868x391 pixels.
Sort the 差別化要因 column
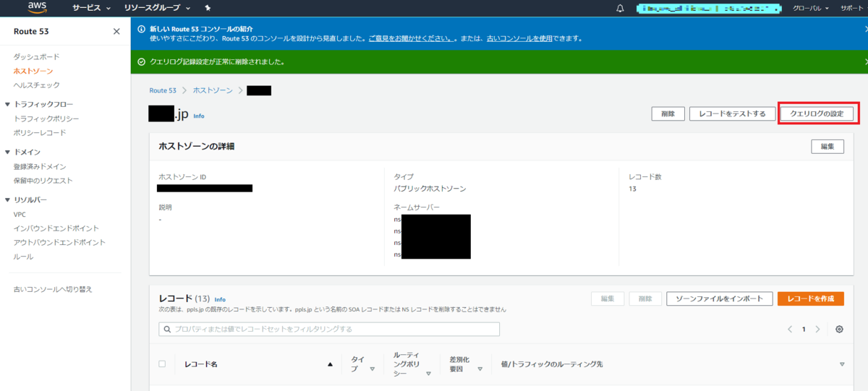click(x=480, y=369)
